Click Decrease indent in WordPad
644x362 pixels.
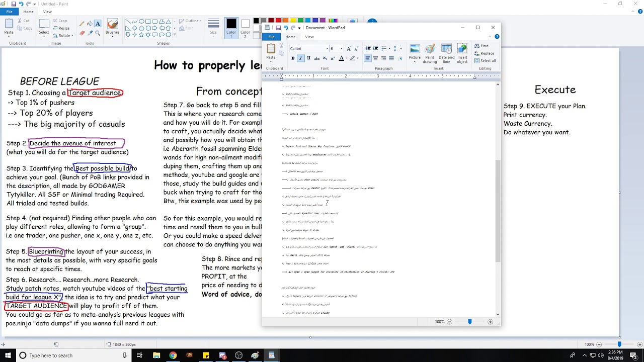tap(368, 48)
